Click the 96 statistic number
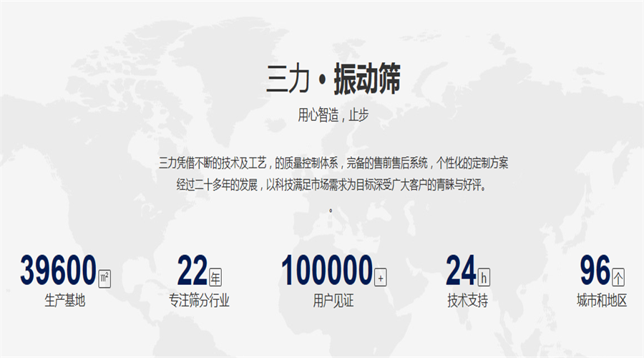 click(595, 271)
